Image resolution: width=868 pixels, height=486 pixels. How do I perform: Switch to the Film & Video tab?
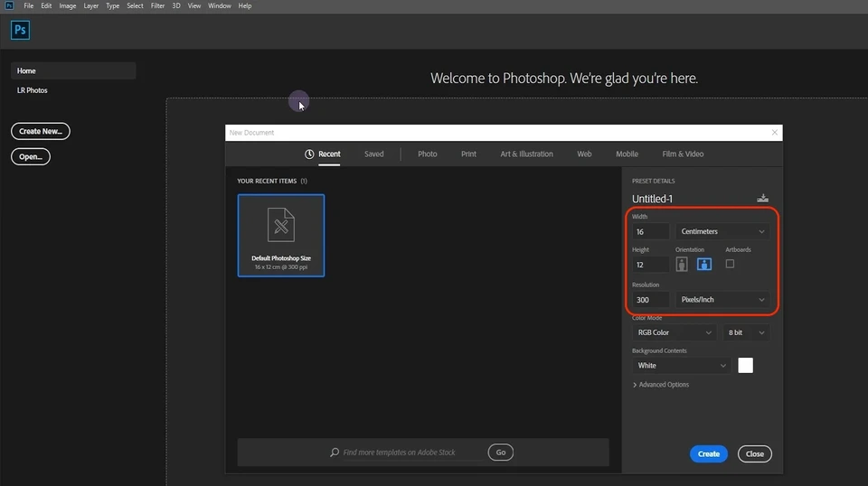click(x=683, y=154)
